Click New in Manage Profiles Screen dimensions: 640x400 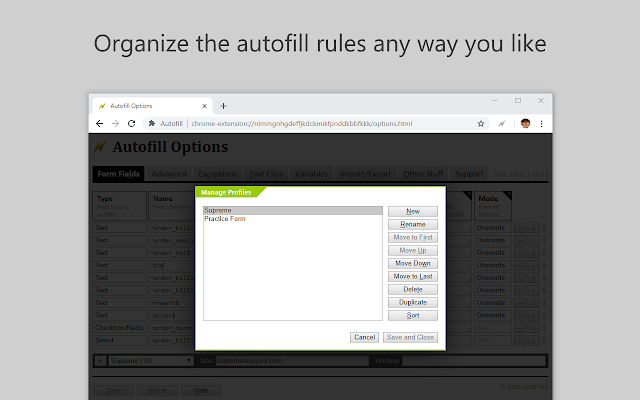[413, 211]
